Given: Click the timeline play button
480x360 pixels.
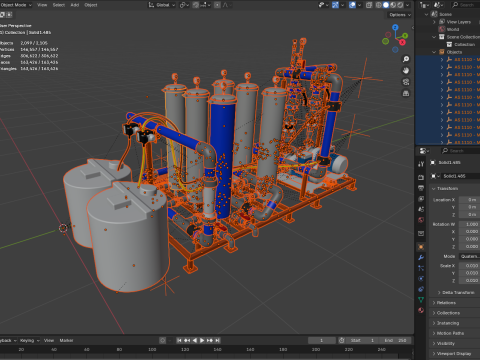Looking at the screenshot, I should tap(202, 340).
